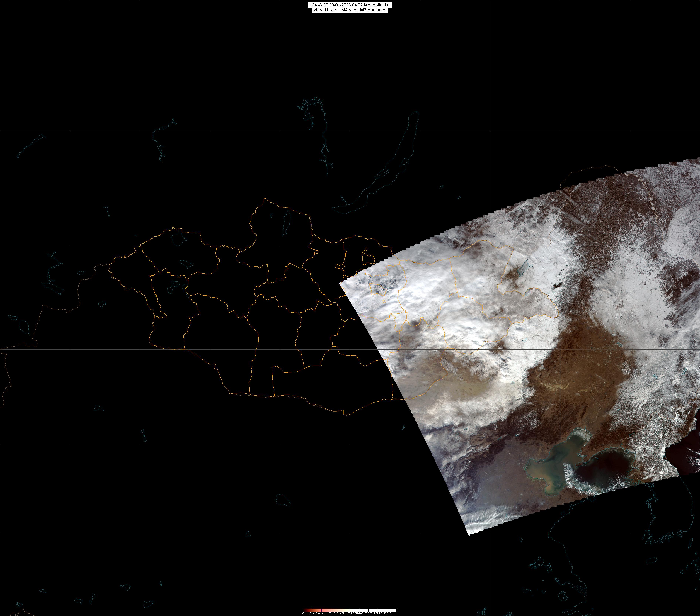The image size is (700, 616).
Task: Click the 772.47 colorbar tick label
Action: tap(388, 614)
